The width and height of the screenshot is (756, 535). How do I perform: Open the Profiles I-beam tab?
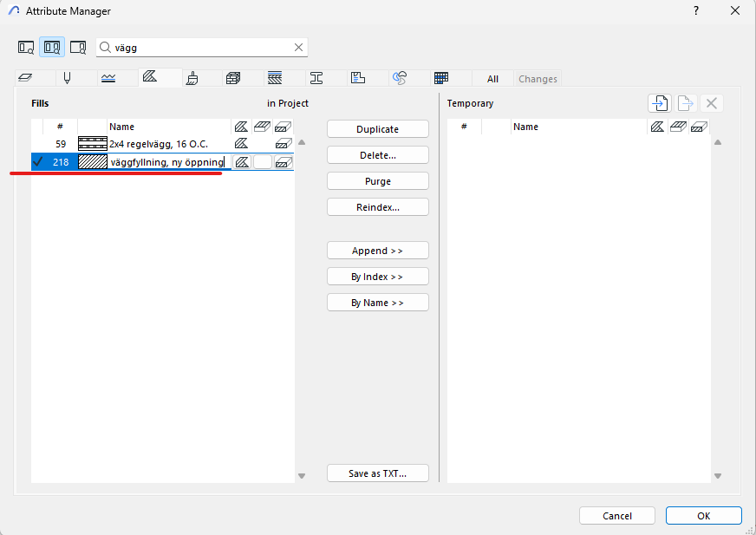click(316, 78)
